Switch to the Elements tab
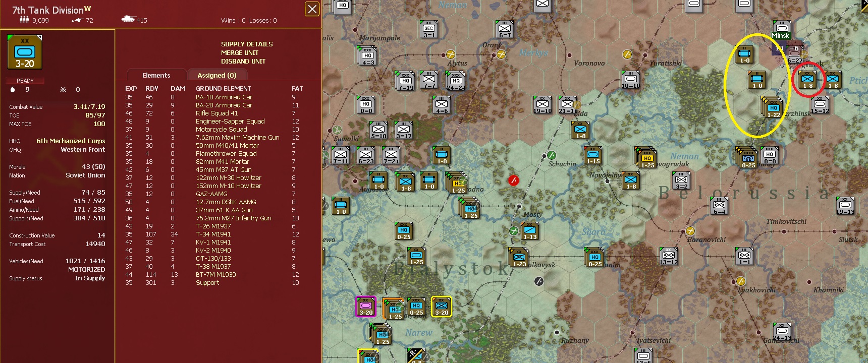Viewport: 868px width, 363px height. click(x=156, y=75)
